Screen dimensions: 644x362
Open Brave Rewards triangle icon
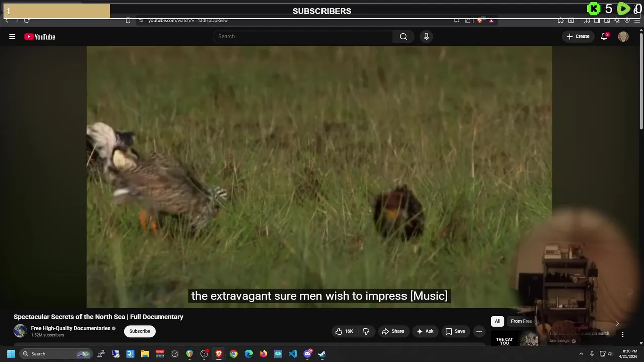click(x=491, y=20)
